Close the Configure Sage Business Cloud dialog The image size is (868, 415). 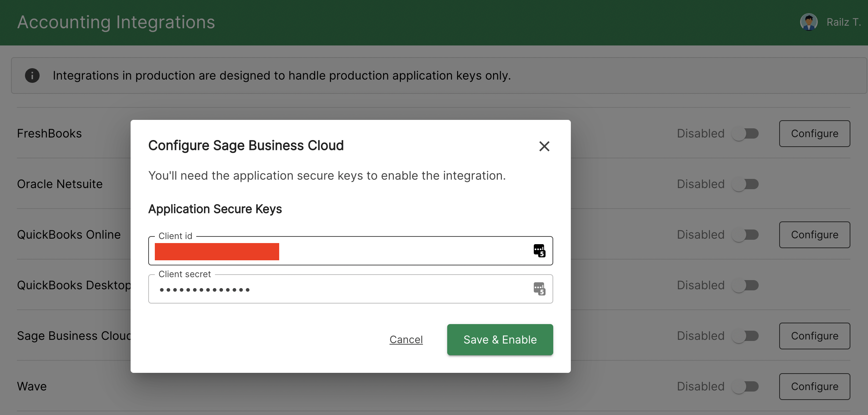[544, 146]
